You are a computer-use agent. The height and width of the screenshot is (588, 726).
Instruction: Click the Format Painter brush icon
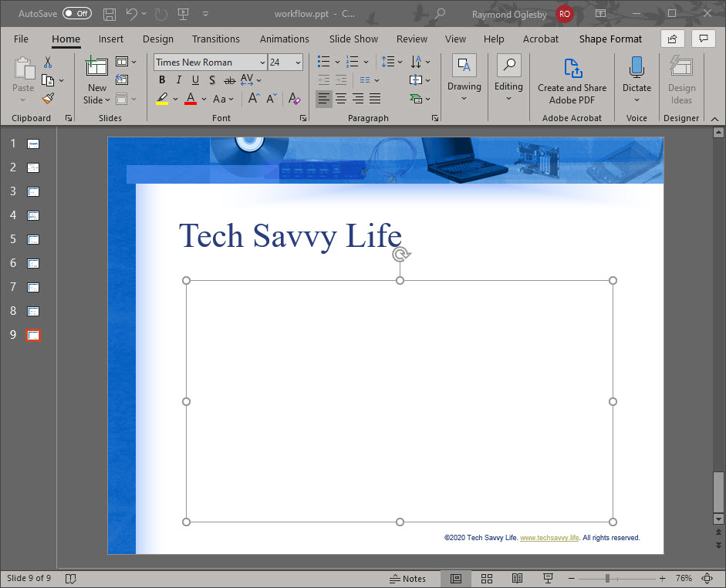point(48,99)
